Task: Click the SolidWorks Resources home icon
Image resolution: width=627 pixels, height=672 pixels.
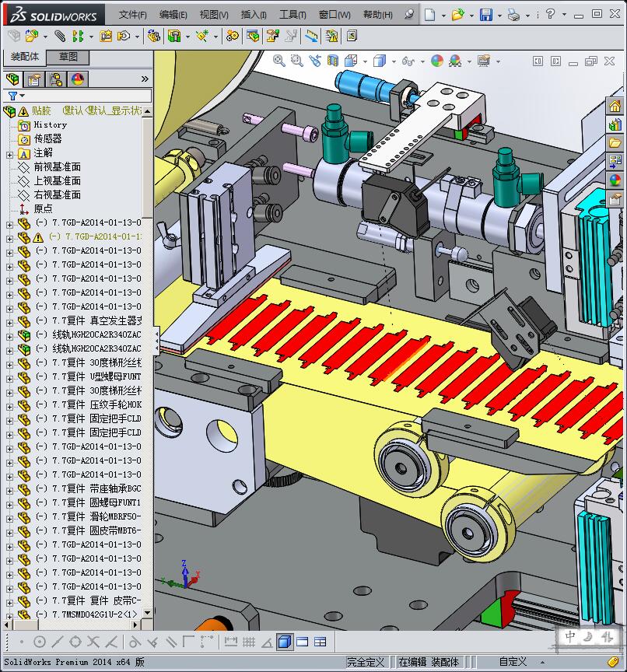Action: click(615, 106)
